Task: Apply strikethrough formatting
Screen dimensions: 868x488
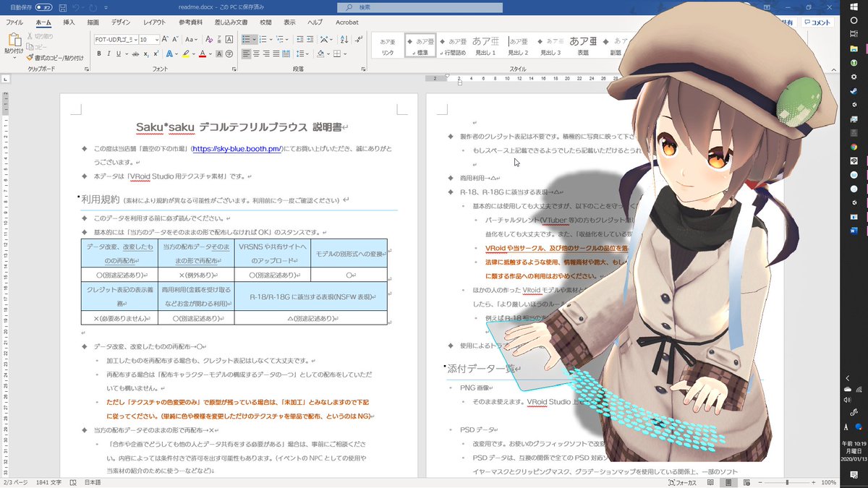Action: click(135, 54)
